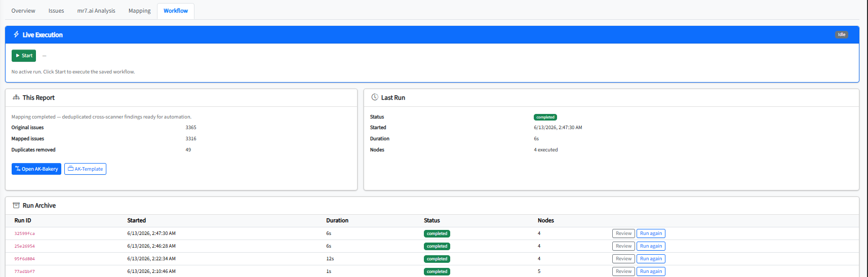Click the Run ID column header
868x277 pixels.
[x=23, y=220]
